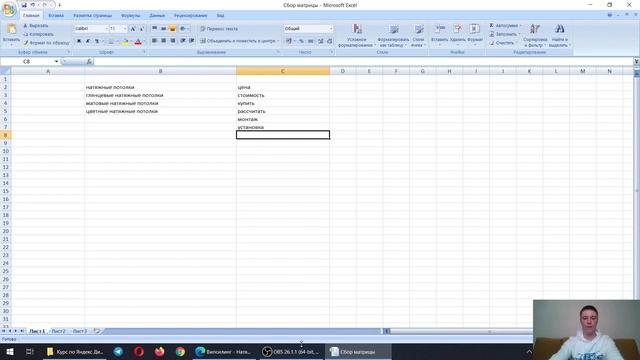Apply yellow fill color to cell
This screenshot has width=640, height=360.
[125, 41]
